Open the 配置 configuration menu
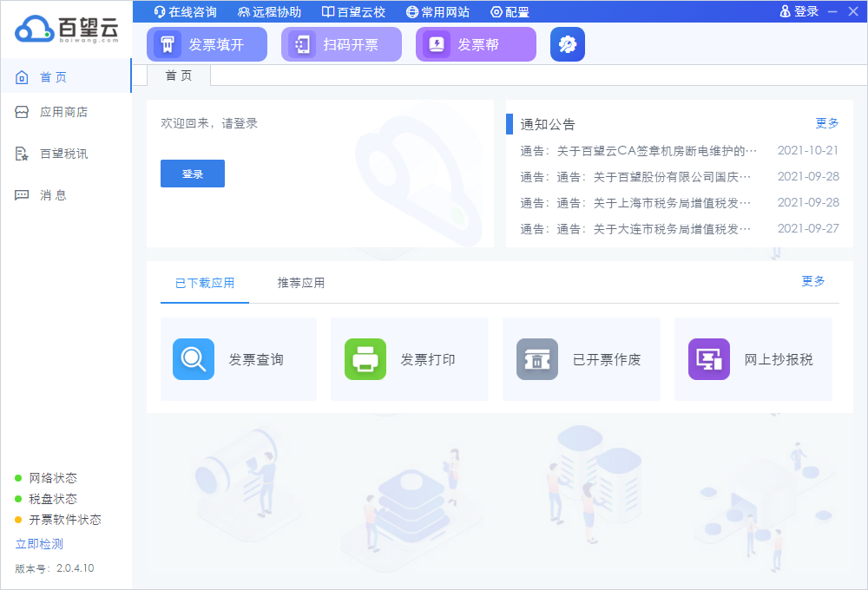The width and height of the screenshot is (868, 590). click(x=510, y=12)
